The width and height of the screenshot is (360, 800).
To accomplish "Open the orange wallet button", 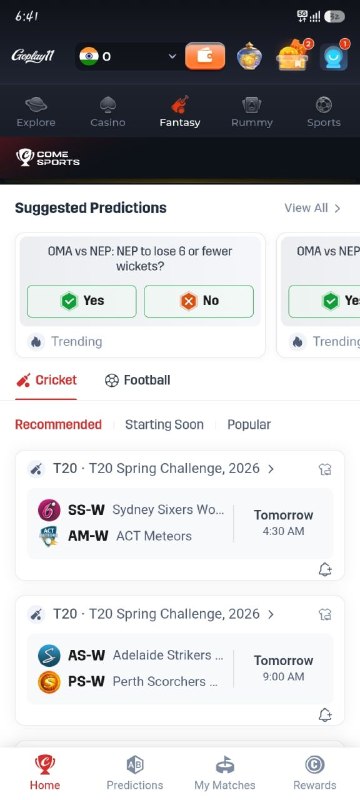I will click(205, 56).
